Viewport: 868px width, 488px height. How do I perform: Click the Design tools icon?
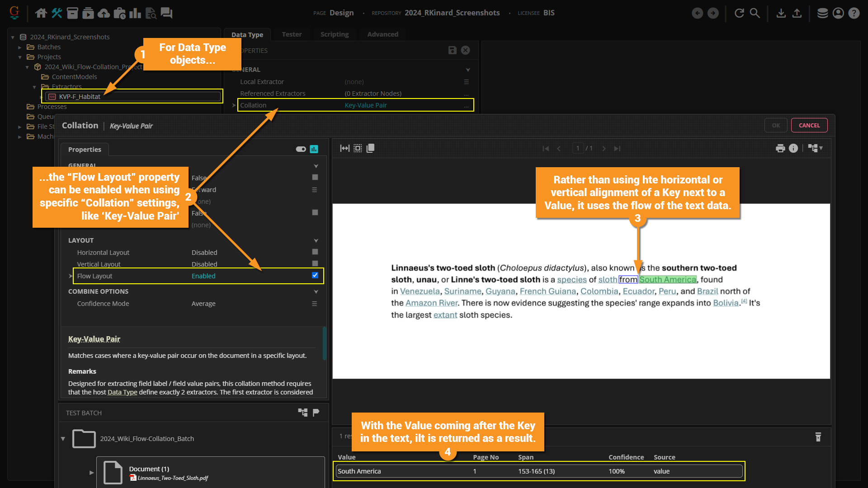[57, 13]
